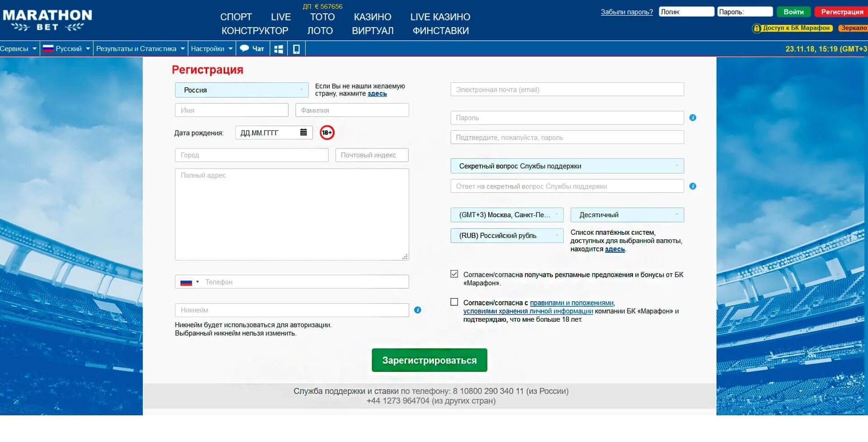Go to the ВИРТУАЛ section
868x442 pixels.
click(373, 31)
